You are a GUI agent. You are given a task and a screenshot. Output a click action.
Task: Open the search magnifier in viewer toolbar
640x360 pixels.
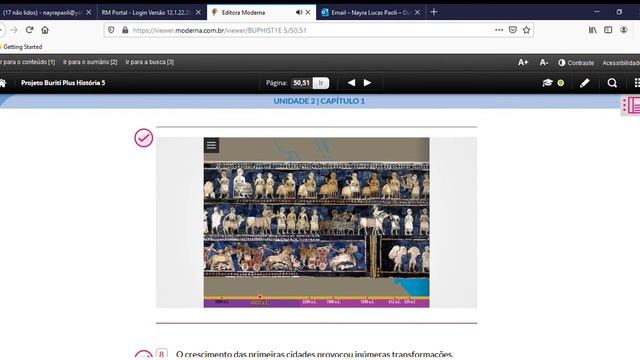(612, 83)
